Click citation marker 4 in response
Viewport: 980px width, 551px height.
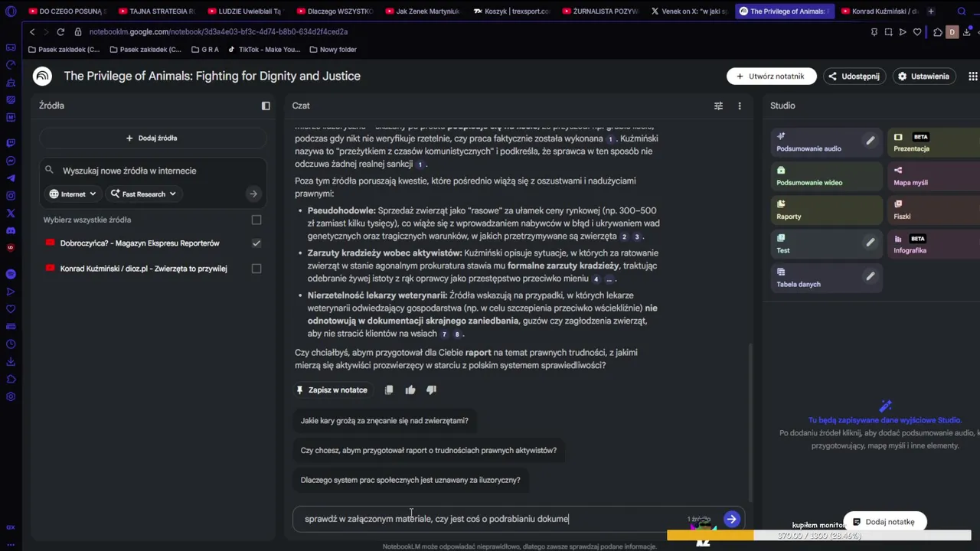point(596,279)
